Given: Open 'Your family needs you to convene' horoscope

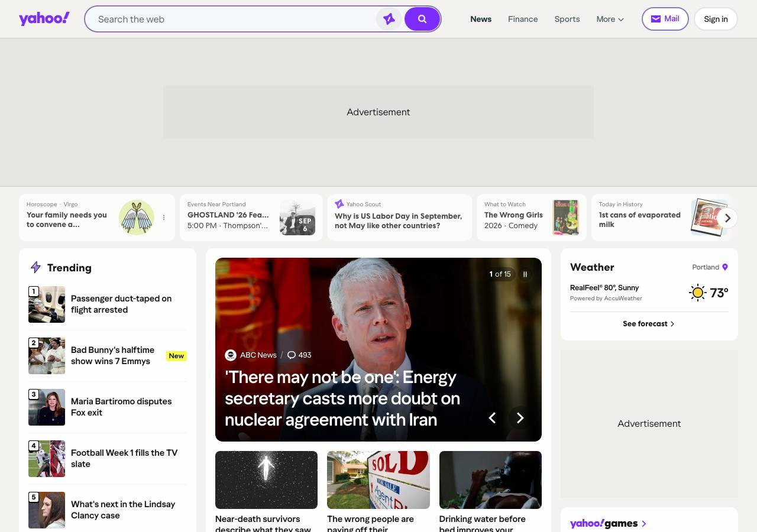Looking at the screenshot, I should click(67, 220).
